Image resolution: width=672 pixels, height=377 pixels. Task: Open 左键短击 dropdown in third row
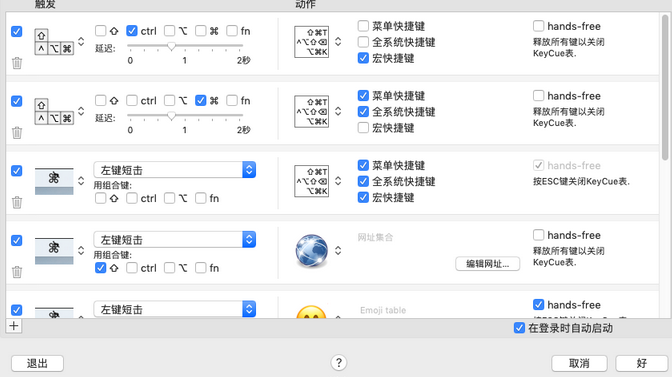pos(174,170)
